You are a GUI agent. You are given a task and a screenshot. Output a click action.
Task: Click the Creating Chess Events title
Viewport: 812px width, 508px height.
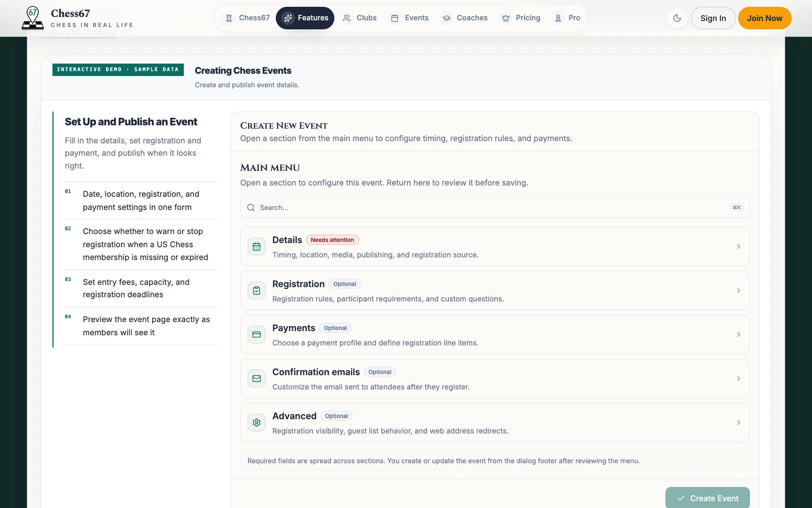click(x=243, y=70)
